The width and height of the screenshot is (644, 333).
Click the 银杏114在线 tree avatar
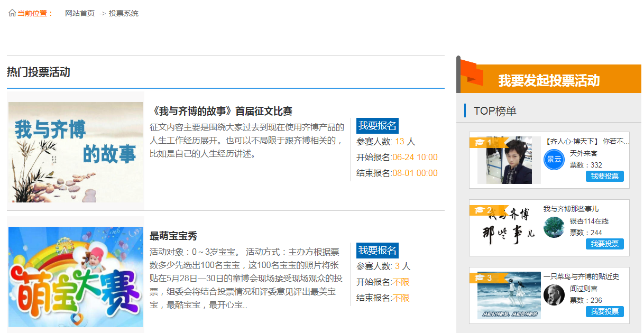coord(554,227)
